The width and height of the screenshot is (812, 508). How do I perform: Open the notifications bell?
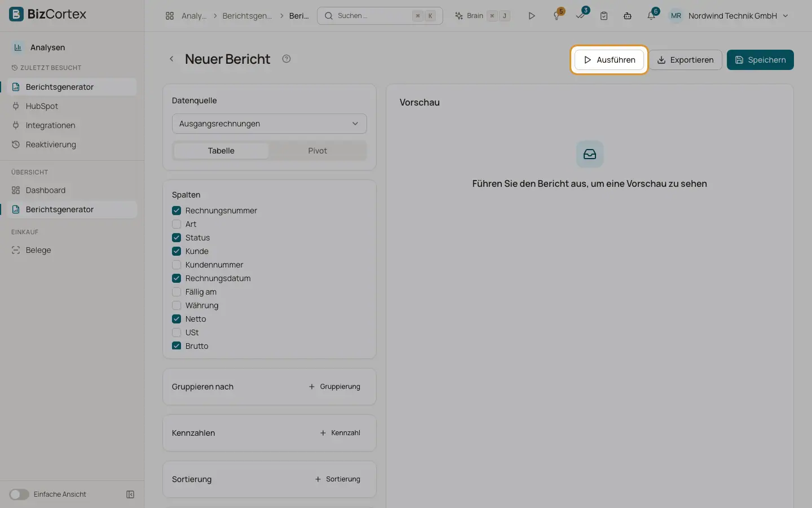651,16
